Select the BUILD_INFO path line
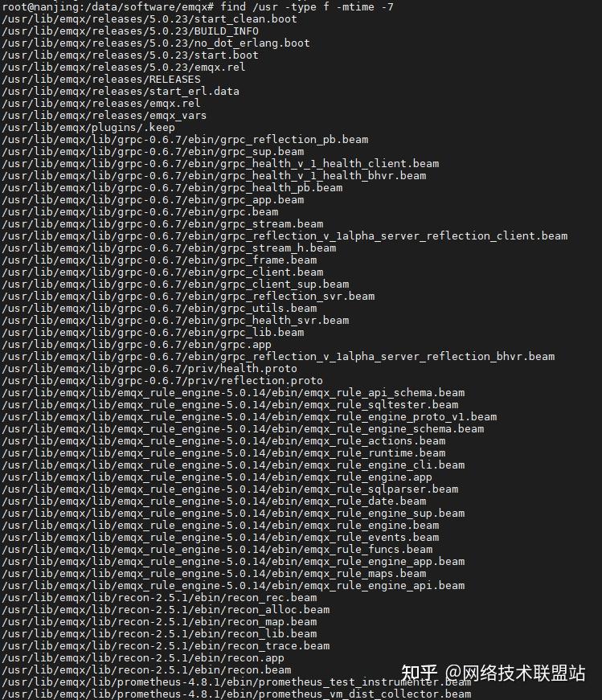 [130, 31]
